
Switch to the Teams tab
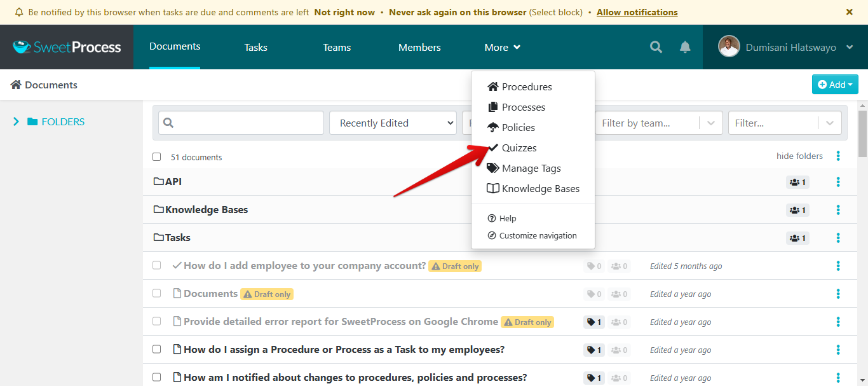point(337,47)
